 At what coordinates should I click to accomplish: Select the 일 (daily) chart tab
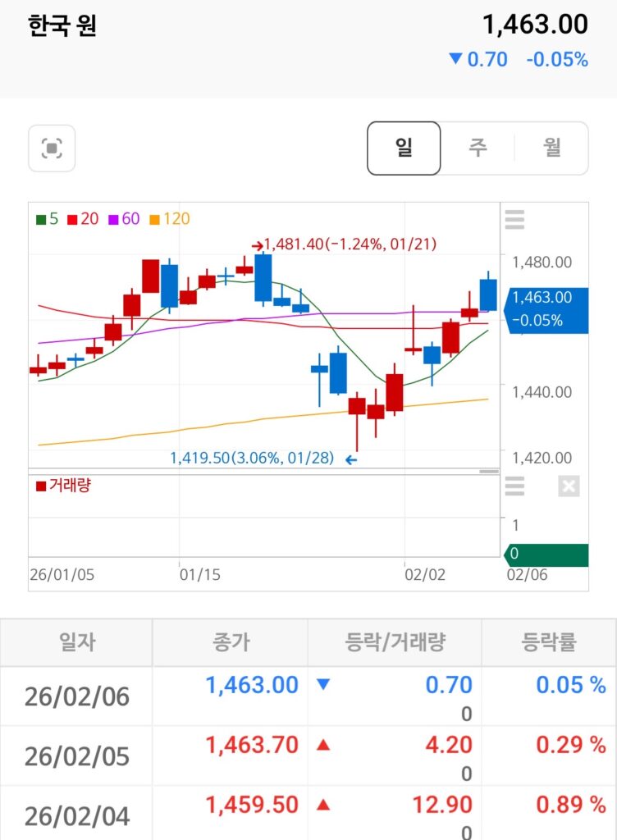pos(404,148)
